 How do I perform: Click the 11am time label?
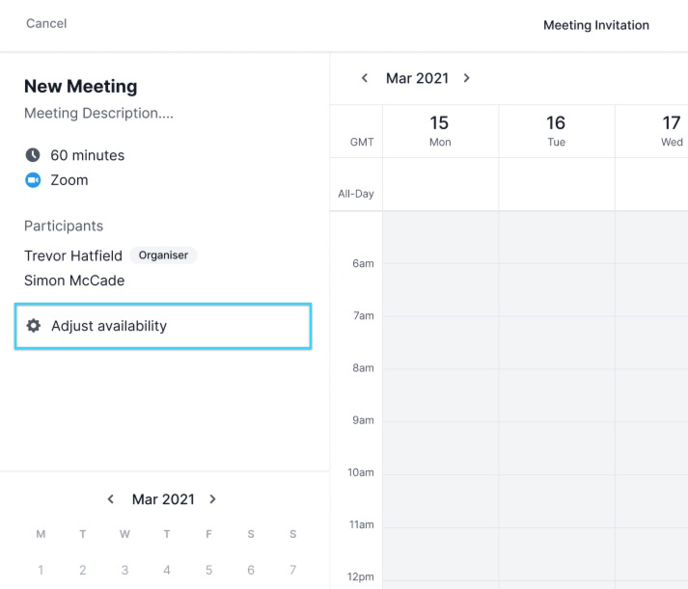point(362,524)
